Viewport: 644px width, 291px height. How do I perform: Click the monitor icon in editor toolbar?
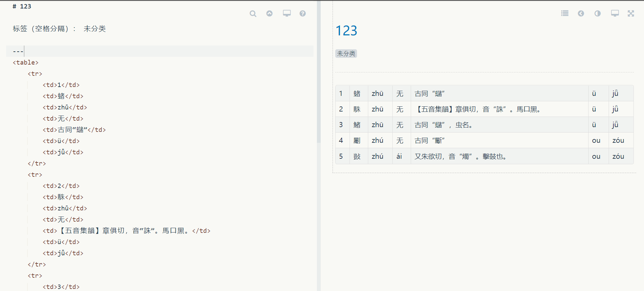[287, 13]
